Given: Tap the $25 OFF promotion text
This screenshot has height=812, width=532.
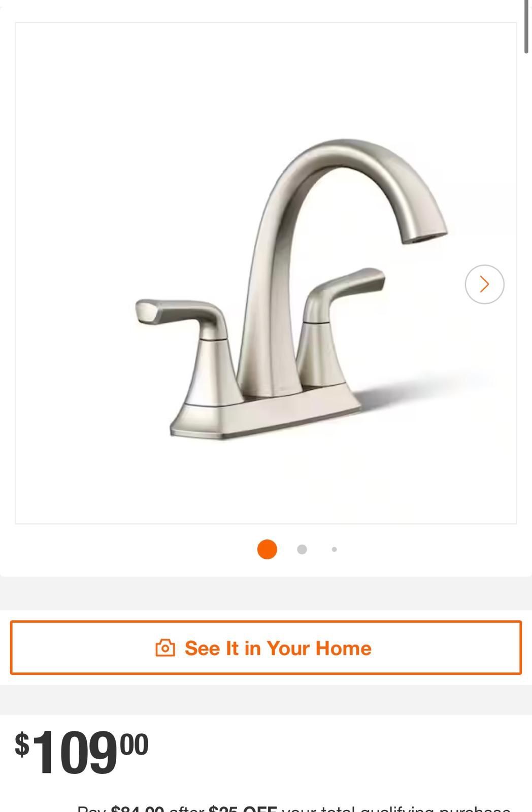Looking at the screenshot, I should pos(243,808).
